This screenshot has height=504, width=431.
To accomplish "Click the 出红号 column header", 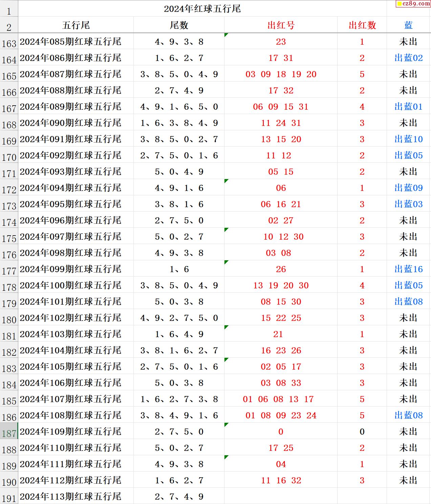I will click(281, 25).
